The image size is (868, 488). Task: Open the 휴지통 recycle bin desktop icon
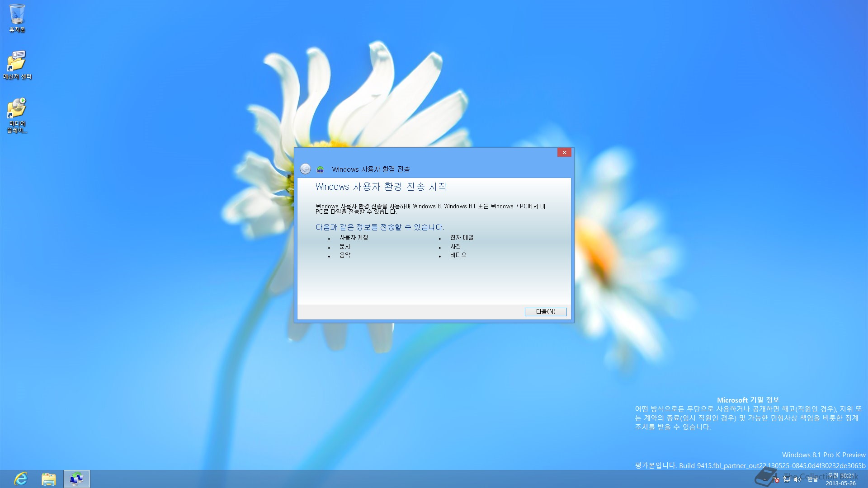pos(17,19)
